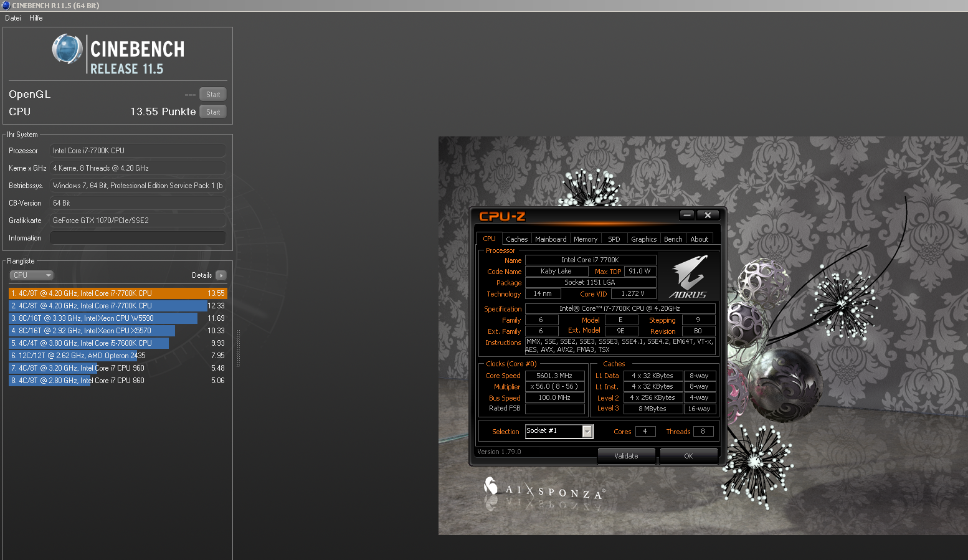The image size is (968, 560).
Task: Click the Core VID 1.272 V value
Action: (x=633, y=293)
